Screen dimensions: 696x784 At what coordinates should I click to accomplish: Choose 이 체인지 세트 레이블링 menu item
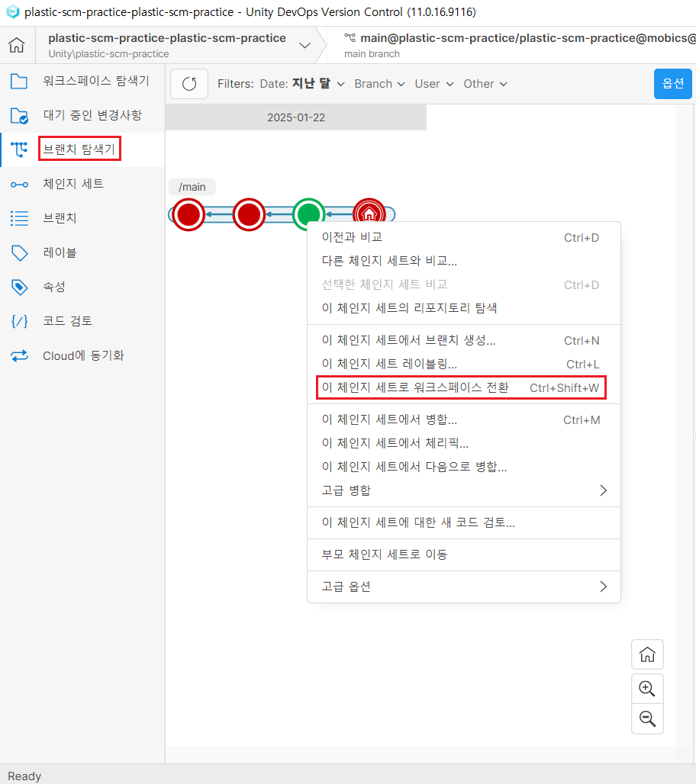[464, 364]
